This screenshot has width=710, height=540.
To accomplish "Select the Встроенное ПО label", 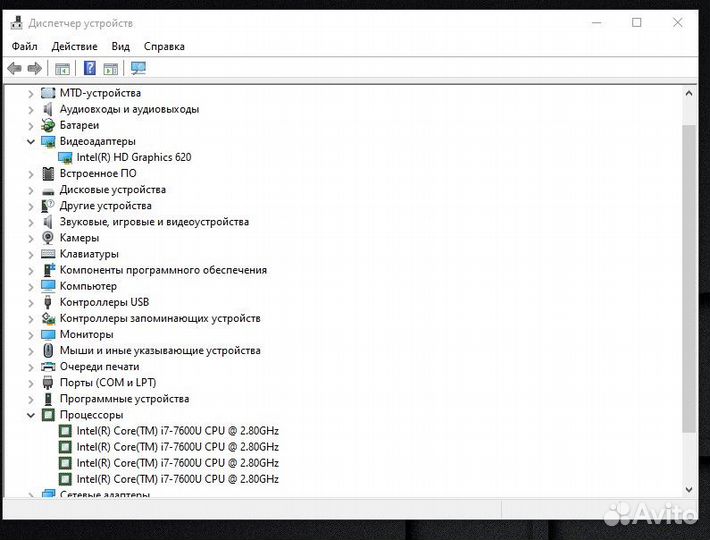I will point(98,173).
